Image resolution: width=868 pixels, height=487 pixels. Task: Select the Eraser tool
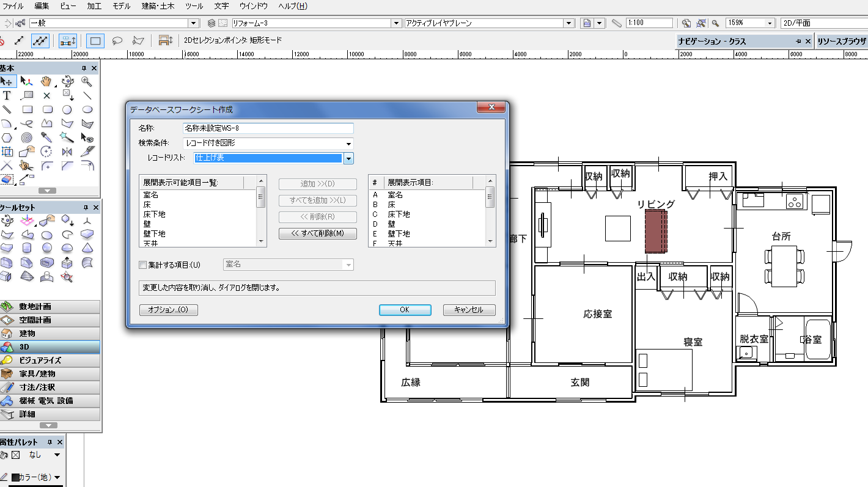tap(7, 180)
